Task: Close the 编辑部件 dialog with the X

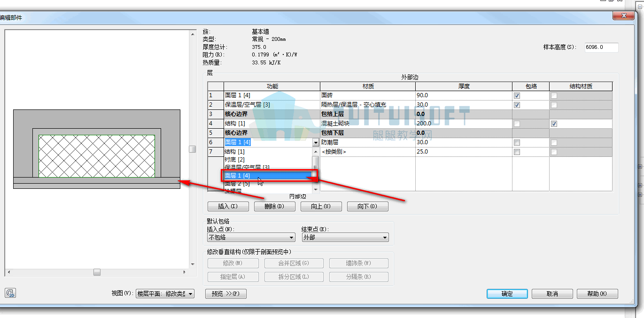Action: click(624, 16)
